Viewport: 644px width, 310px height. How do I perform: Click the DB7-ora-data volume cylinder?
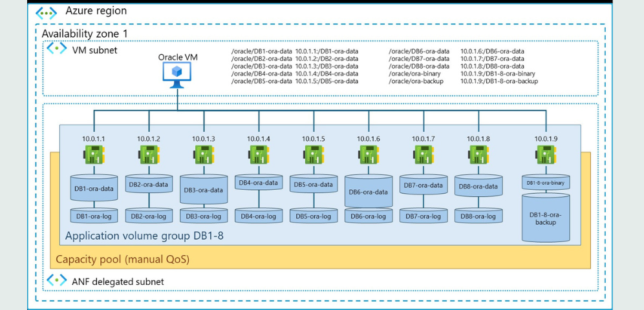[424, 185]
